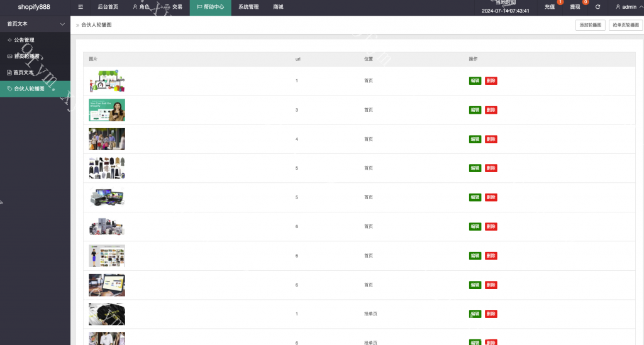This screenshot has width=644, height=345.
Task: Click the 合伙人轮播图 breadcrumb
Action: click(96, 25)
